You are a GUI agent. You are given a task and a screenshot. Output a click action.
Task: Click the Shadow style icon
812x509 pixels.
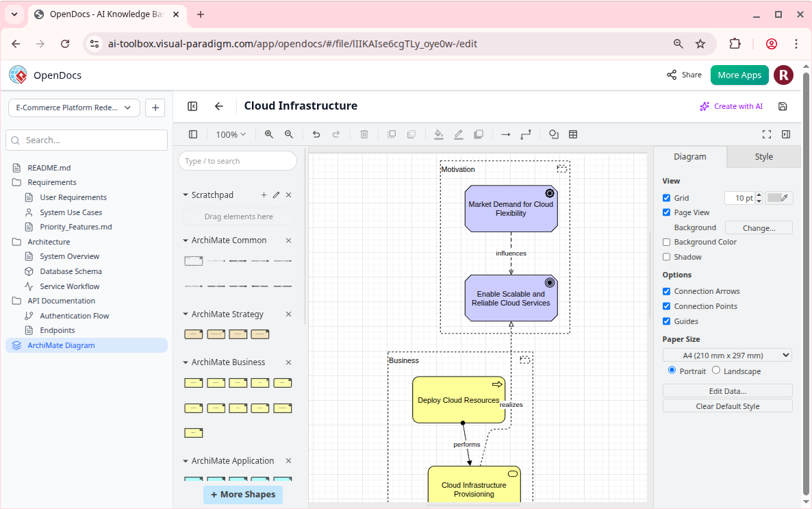(479, 134)
